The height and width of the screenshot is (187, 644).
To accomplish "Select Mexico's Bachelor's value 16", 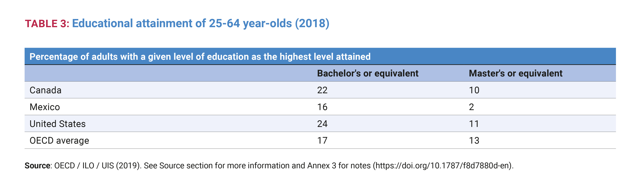I will 322,107.
